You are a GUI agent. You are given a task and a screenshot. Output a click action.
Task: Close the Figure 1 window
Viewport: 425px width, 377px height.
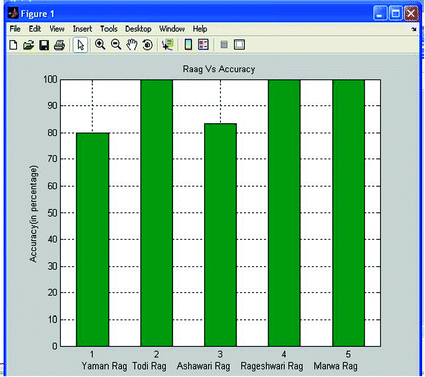coord(411,14)
